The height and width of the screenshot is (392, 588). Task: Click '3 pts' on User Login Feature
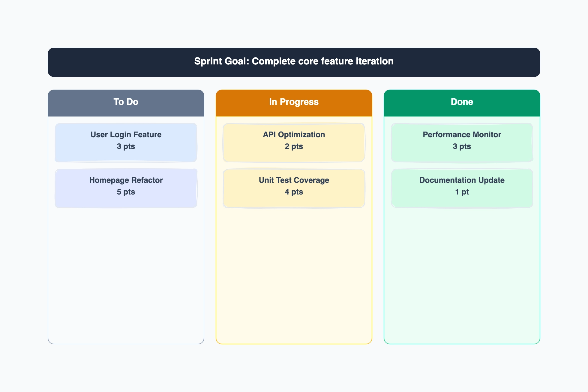(x=126, y=147)
